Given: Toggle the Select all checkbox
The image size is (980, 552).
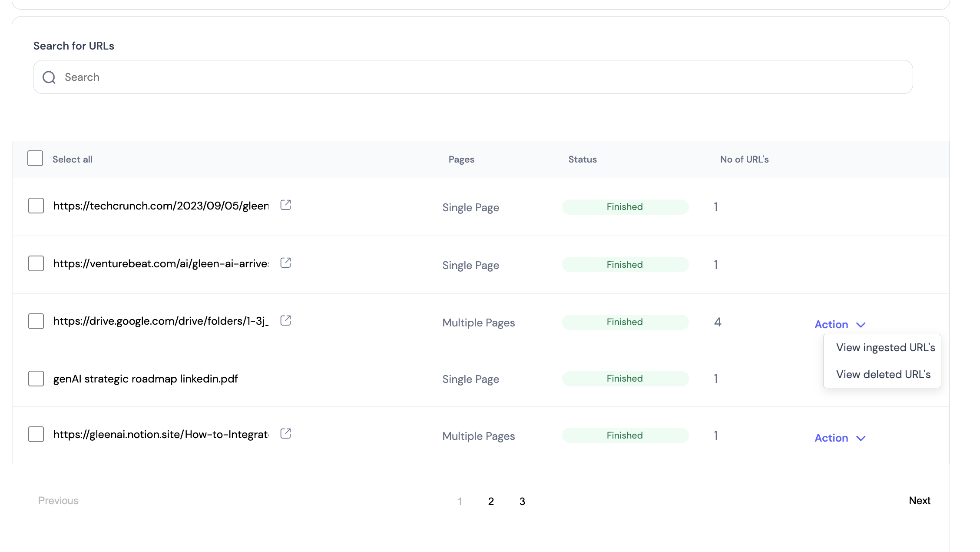Looking at the screenshot, I should (x=35, y=159).
